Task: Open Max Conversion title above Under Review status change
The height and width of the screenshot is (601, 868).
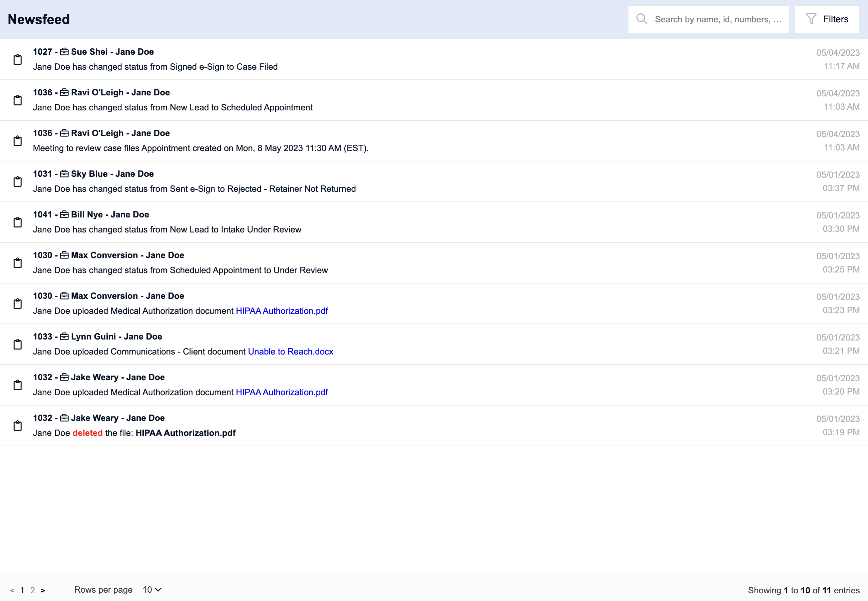Action: [x=108, y=255]
